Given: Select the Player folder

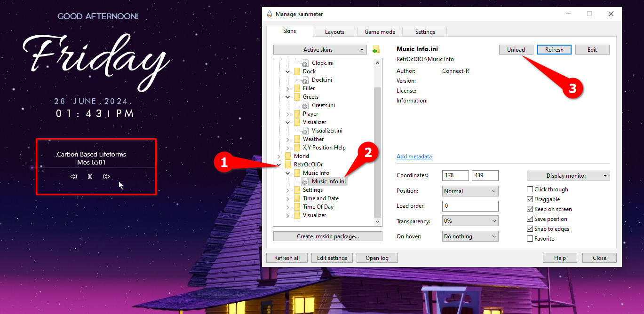Looking at the screenshot, I should click(310, 113).
